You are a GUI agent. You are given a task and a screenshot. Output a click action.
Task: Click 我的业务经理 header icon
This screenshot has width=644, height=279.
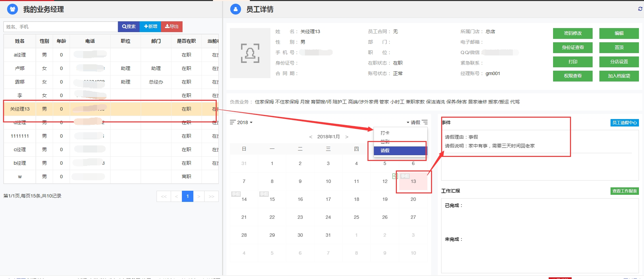coord(13,9)
